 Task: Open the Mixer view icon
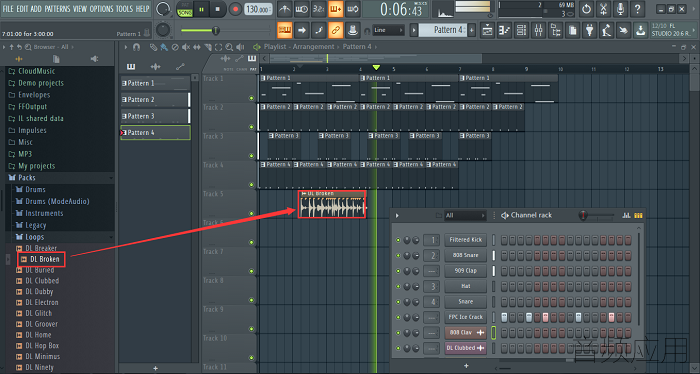[538, 30]
